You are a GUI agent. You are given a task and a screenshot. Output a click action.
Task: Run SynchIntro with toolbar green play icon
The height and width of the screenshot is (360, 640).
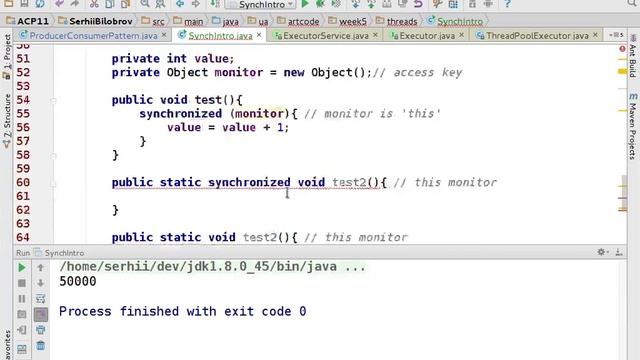[x=304, y=4]
